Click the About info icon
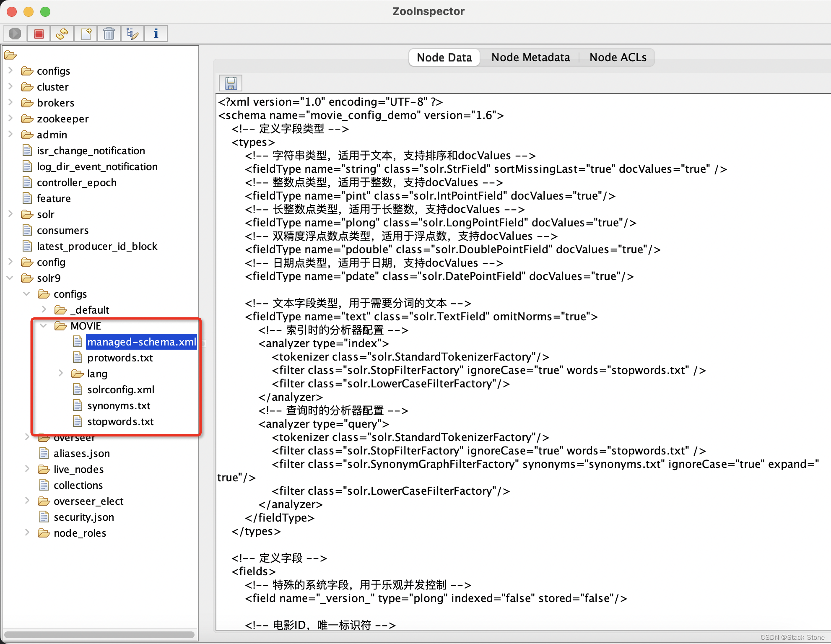Image resolution: width=831 pixels, height=644 pixels. point(156,34)
